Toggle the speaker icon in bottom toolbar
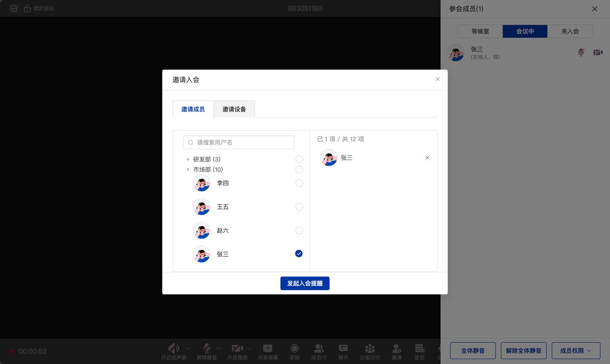The height and width of the screenshot is (364, 610). click(x=174, y=348)
